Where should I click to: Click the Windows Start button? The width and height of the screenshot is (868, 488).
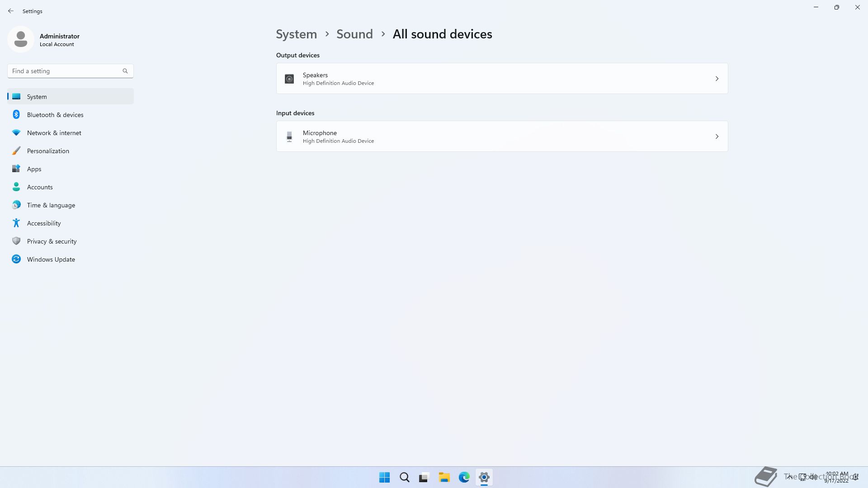tap(384, 477)
